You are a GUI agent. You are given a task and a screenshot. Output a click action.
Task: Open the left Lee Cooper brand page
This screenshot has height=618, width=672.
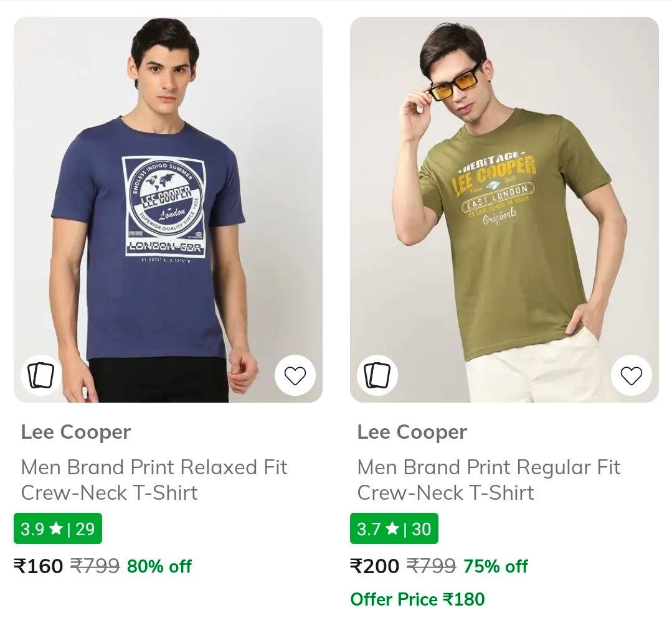(x=76, y=431)
